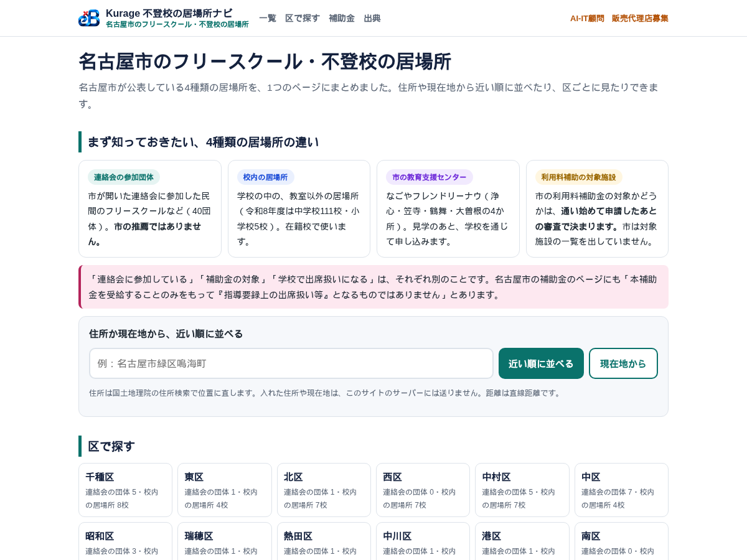
Task: Open the 北区 ward card
Action: [324, 490]
